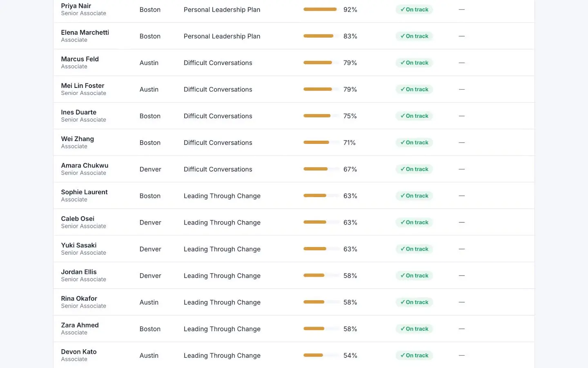The width and height of the screenshot is (588, 368).
Task: Click Boston location for Sophie Laurent
Action: click(150, 196)
